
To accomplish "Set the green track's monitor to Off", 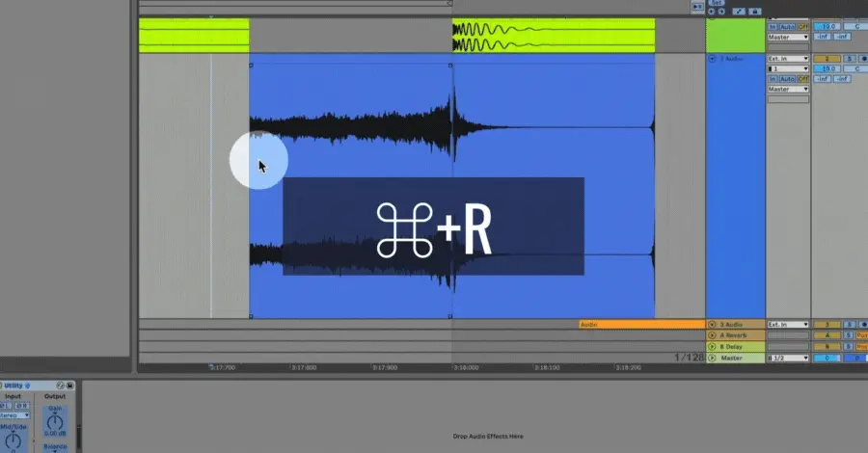I will (803, 27).
